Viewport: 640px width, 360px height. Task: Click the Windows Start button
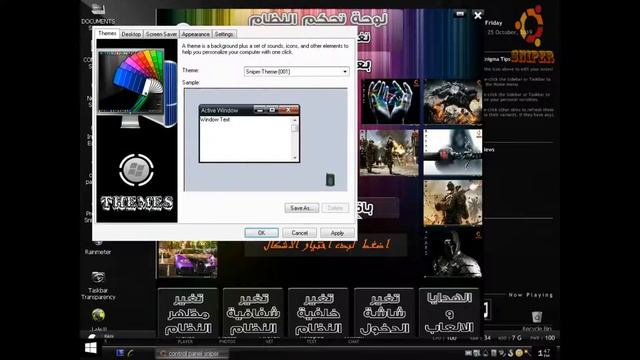click(91, 348)
